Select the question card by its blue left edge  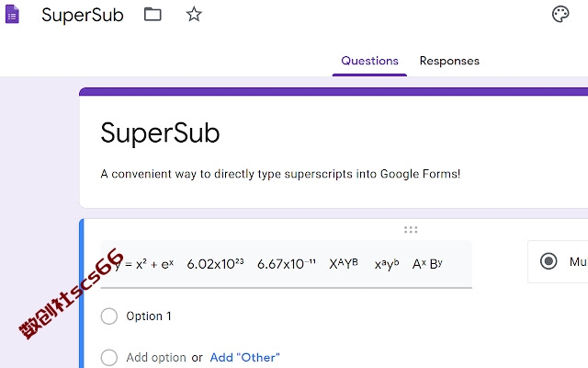82,293
